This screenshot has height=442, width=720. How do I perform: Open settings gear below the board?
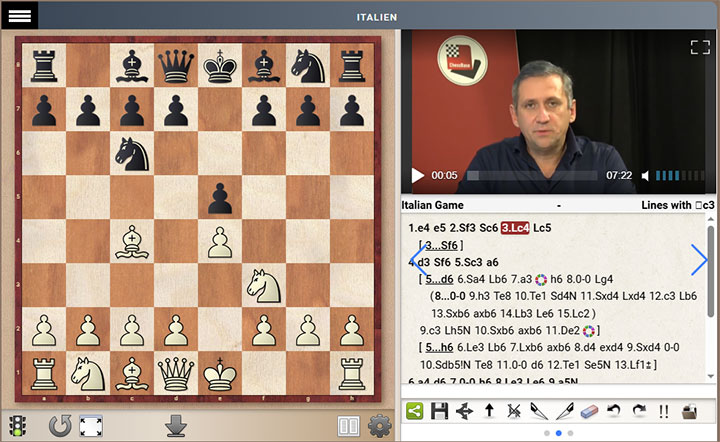(378, 426)
